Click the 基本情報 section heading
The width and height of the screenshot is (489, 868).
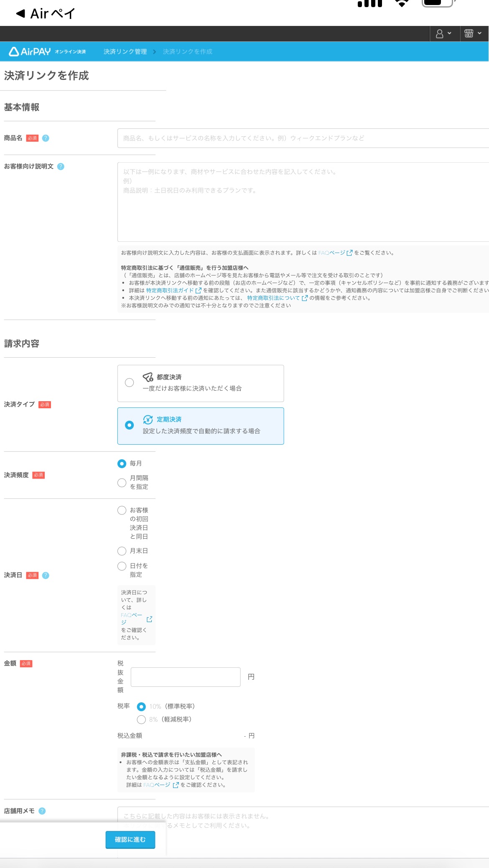(22, 108)
